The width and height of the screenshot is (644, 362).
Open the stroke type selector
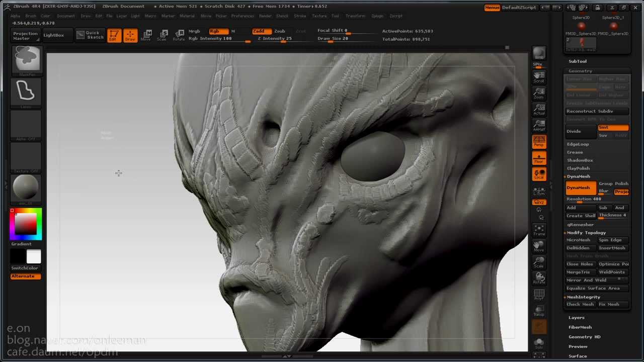click(26, 93)
